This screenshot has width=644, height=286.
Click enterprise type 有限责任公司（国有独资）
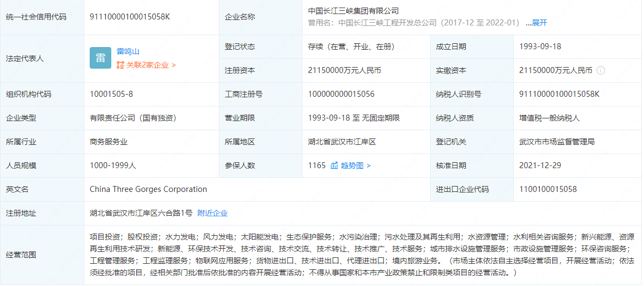pos(133,118)
